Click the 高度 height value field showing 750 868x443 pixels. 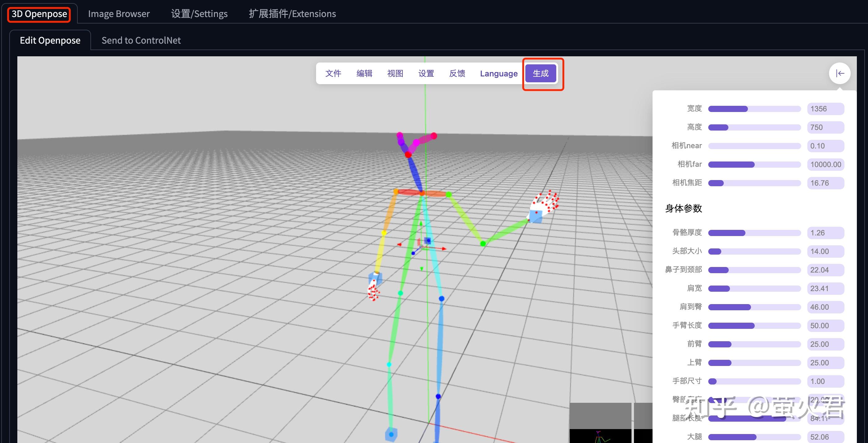(826, 127)
